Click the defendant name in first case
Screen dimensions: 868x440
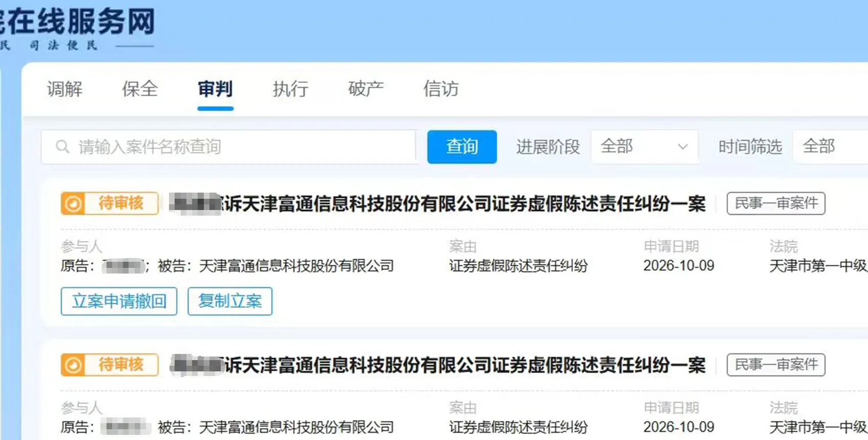point(296,266)
